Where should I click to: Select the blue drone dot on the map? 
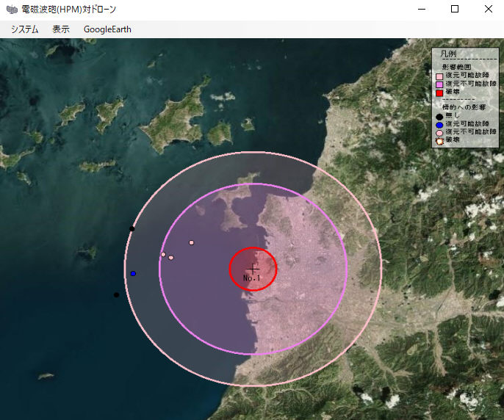[x=133, y=273]
